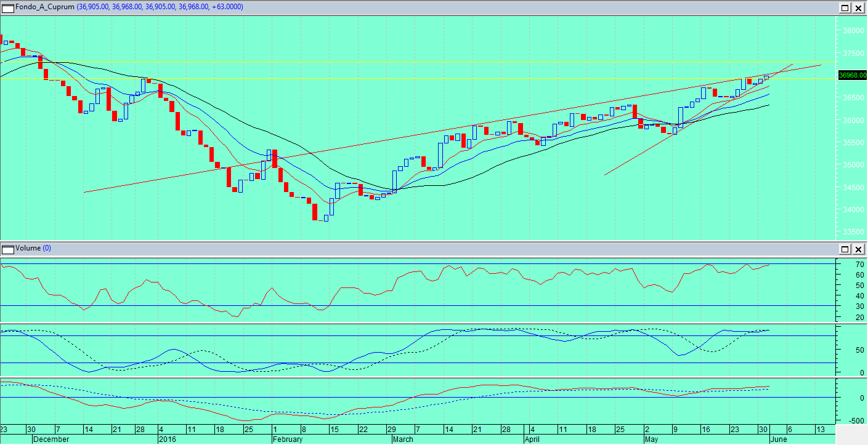Click the (0) value next to Volume
This screenshot has height=445, width=868.
47,249
